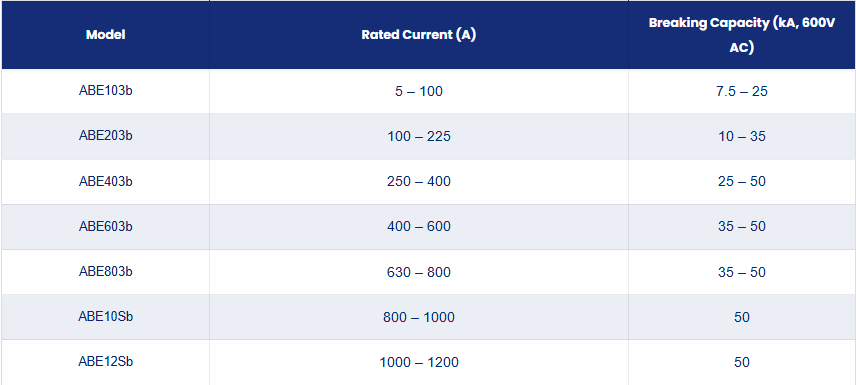Click the 10 – 35 breaking capacity cell

tap(742, 137)
